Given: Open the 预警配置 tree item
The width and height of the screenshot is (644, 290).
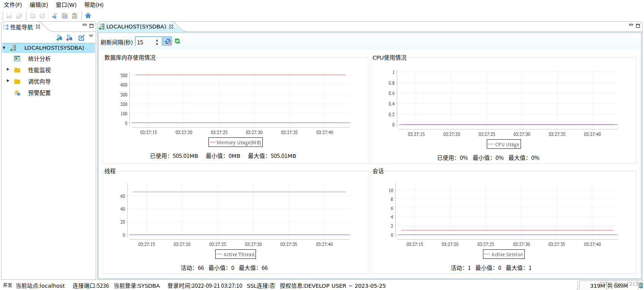Looking at the screenshot, I should click(x=39, y=93).
